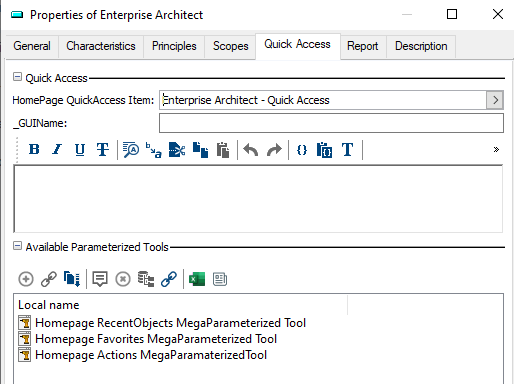The image size is (514, 384).
Task: Click the Remove (x circle) icon
Action: (x=123, y=279)
